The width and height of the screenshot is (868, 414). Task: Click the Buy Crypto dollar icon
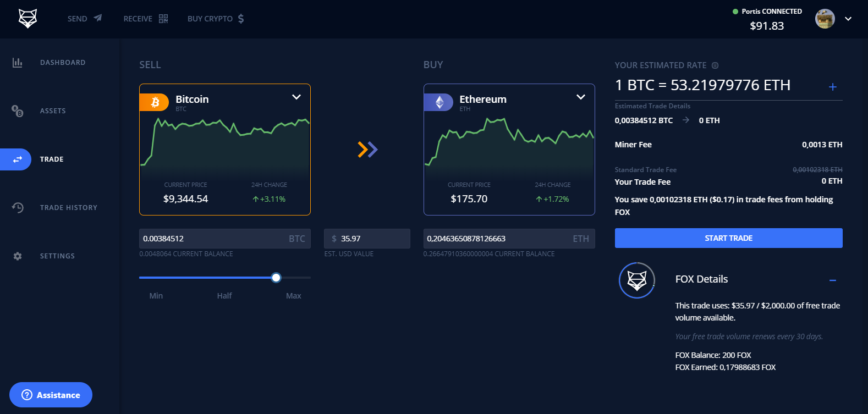click(x=240, y=19)
